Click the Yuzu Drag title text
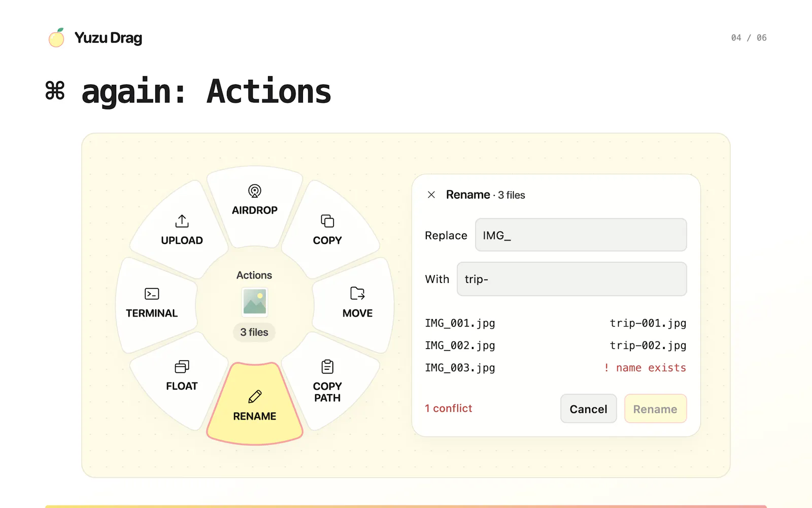The image size is (812, 508). click(108, 38)
